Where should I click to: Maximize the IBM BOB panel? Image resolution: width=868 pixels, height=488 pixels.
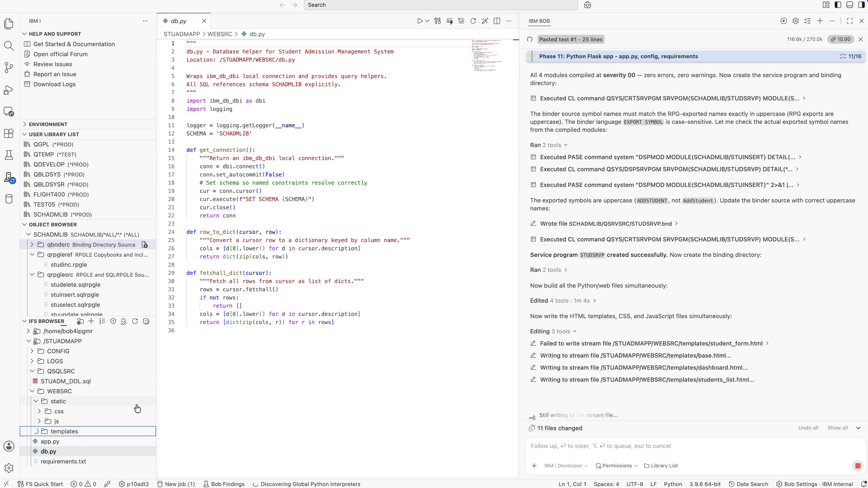pyautogui.click(x=850, y=21)
